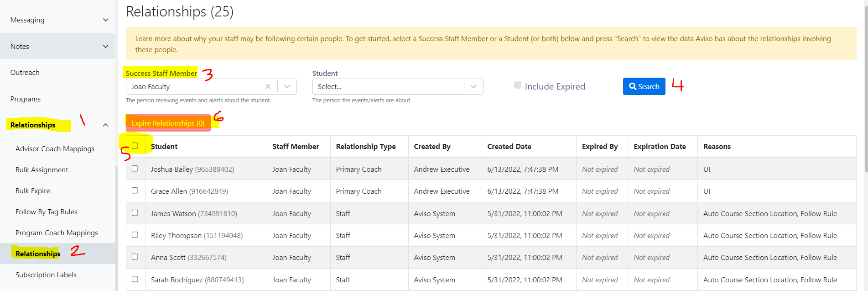Open Programs in the sidebar
This screenshot has height=291, width=868.
coord(26,99)
